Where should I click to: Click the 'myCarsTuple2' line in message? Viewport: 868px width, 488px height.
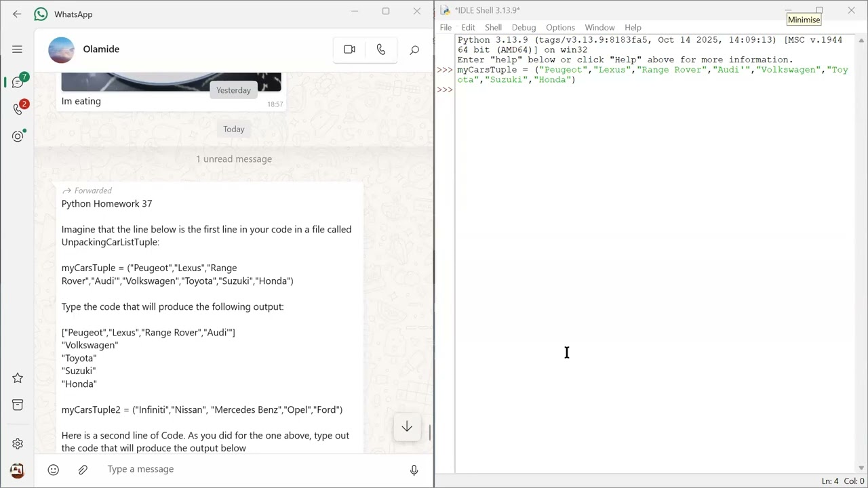pyautogui.click(x=202, y=409)
